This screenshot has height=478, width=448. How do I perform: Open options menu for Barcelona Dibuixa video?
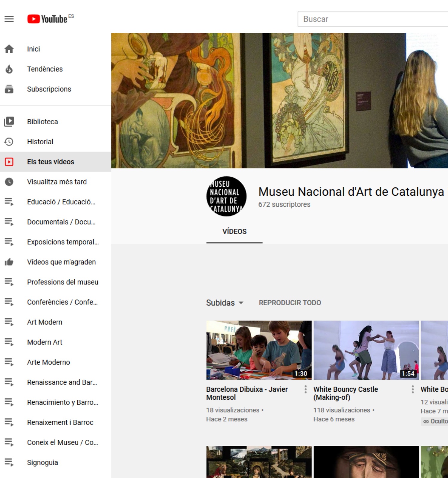coord(305,389)
